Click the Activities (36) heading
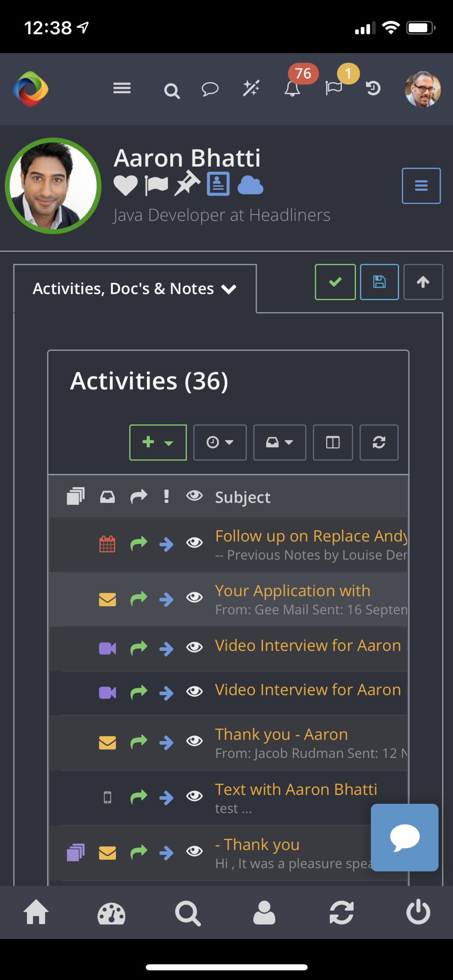Image resolution: width=453 pixels, height=980 pixels. (x=149, y=381)
